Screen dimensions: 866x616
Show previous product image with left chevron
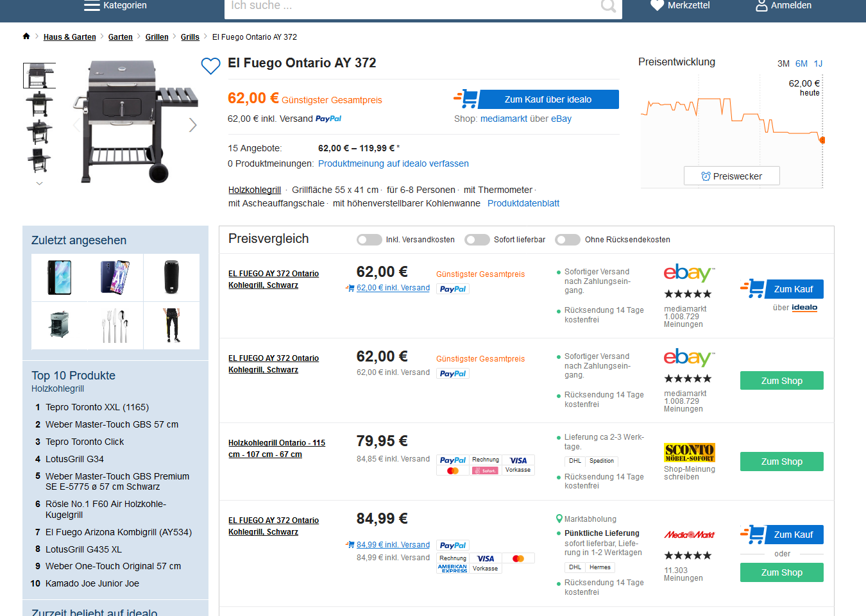(x=77, y=125)
